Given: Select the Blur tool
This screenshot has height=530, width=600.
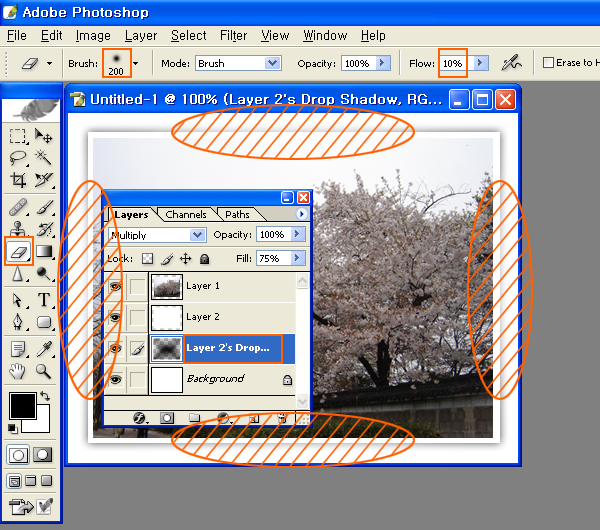Looking at the screenshot, I should tap(18, 274).
